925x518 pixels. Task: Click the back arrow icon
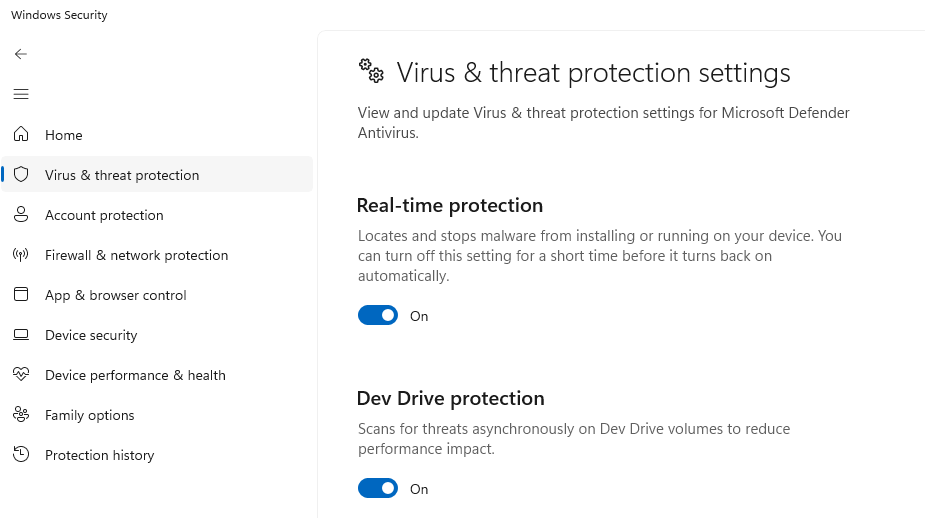click(21, 54)
